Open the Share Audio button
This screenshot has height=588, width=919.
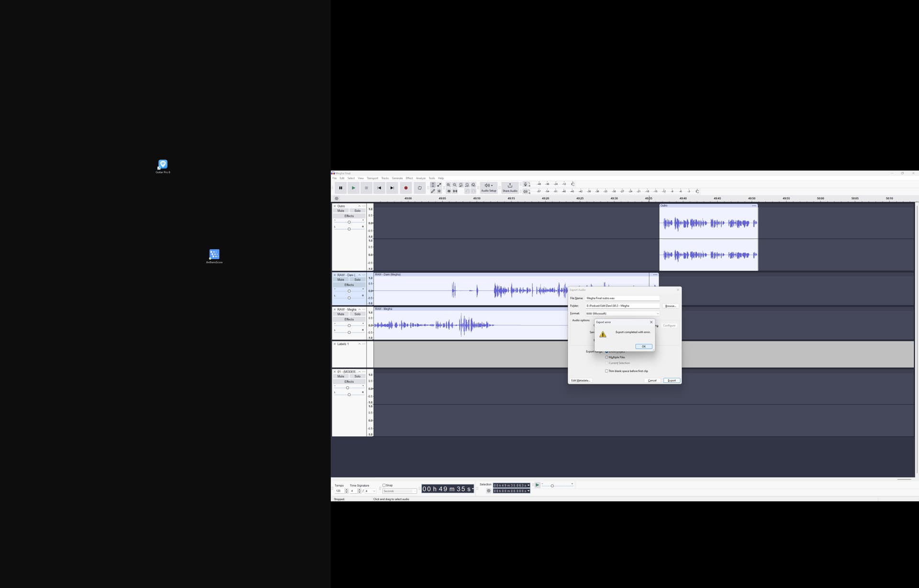click(510, 187)
